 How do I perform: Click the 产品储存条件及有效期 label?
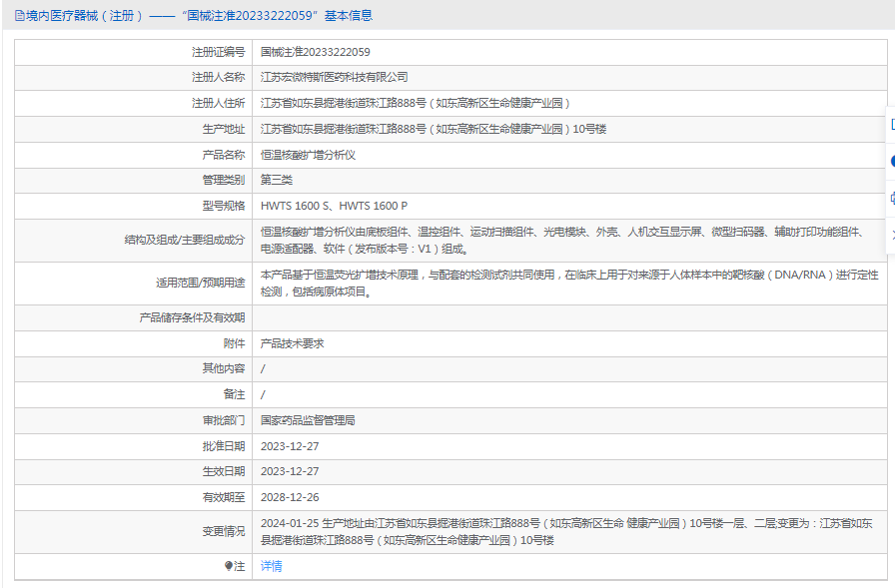click(x=192, y=317)
